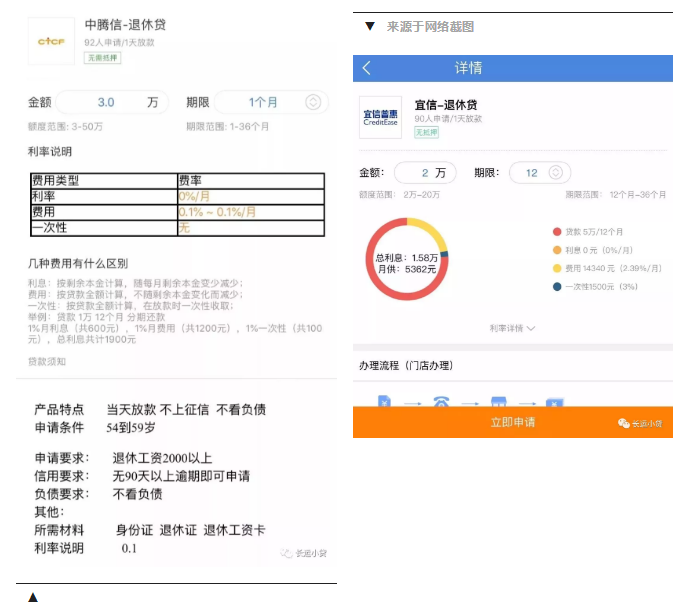Click the 金额 3.0 万 input field
The width and height of the screenshot is (700, 610).
pos(112,102)
